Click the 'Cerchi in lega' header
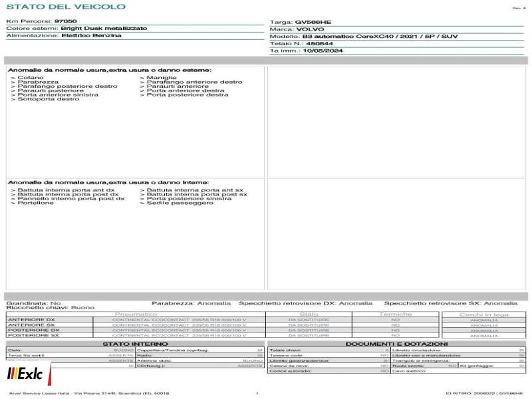 point(484,315)
